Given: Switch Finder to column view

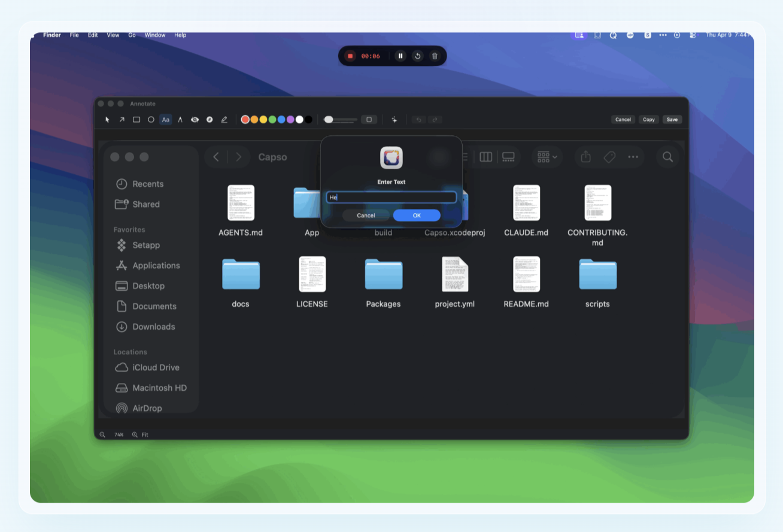Looking at the screenshot, I should click(486, 157).
